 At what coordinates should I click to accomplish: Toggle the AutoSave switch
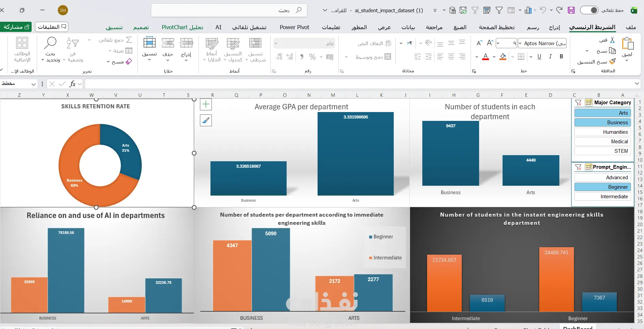click(589, 10)
